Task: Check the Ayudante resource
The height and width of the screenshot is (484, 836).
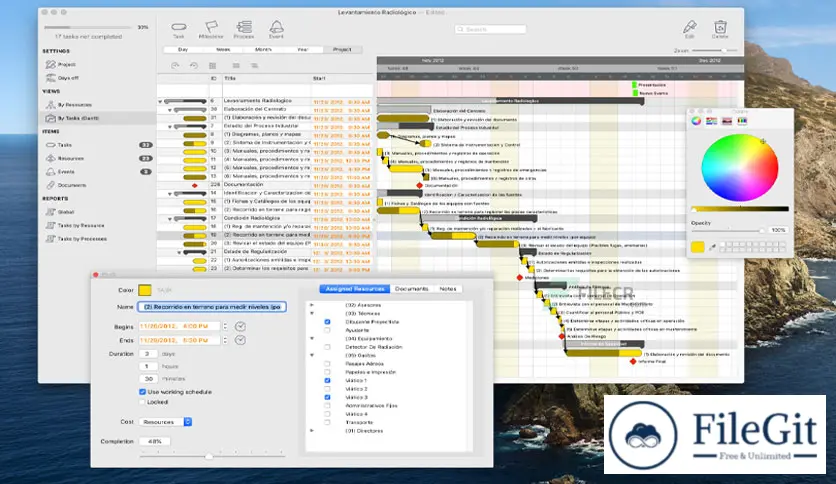Action: [327, 330]
